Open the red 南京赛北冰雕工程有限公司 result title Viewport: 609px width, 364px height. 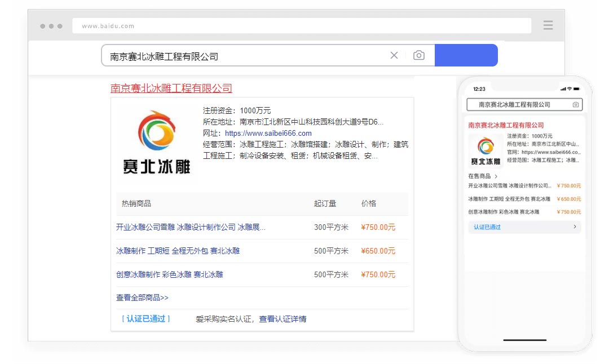click(x=171, y=88)
